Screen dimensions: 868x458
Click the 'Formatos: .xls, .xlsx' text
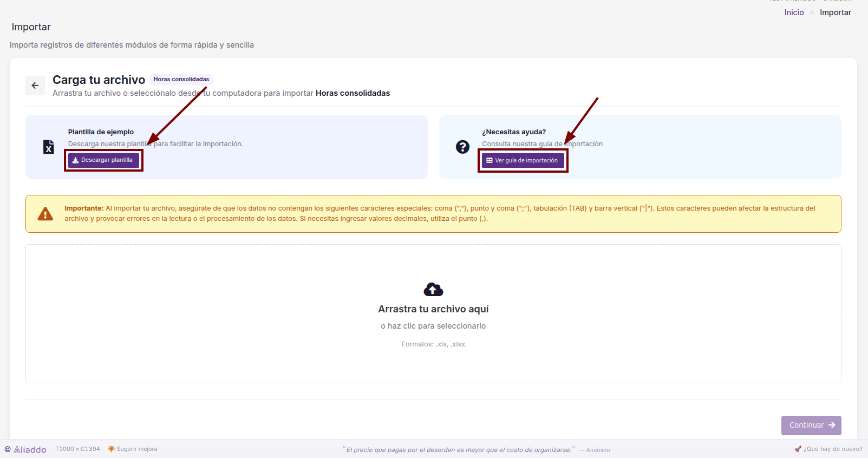[433, 344]
